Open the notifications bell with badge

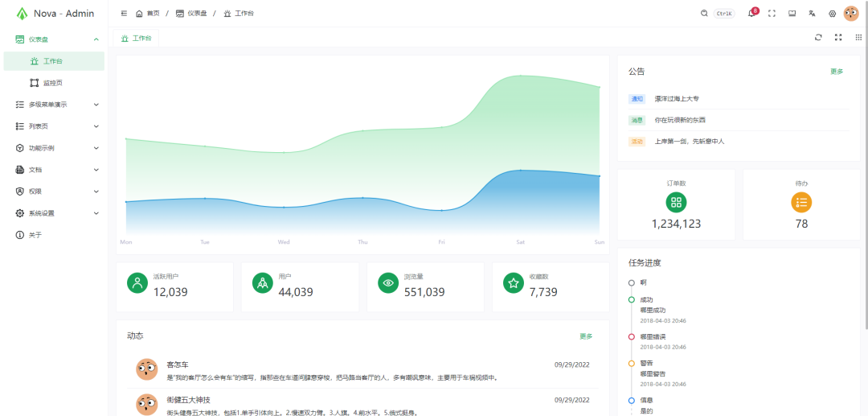[751, 14]
